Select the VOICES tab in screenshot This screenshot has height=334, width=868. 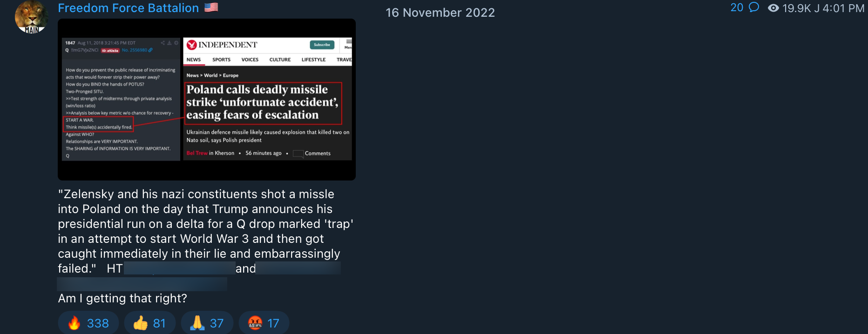point(250,60)
